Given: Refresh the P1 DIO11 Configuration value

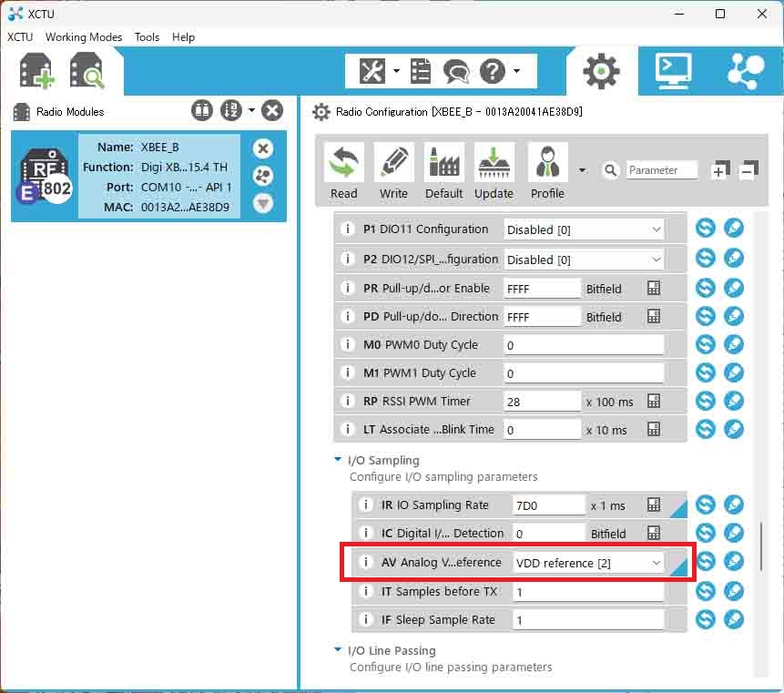Looking at the screenshot, I should coord(706,229).
